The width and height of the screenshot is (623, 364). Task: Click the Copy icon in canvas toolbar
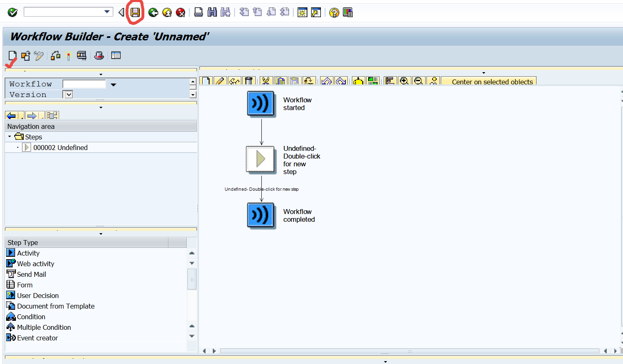click(280, 81)
